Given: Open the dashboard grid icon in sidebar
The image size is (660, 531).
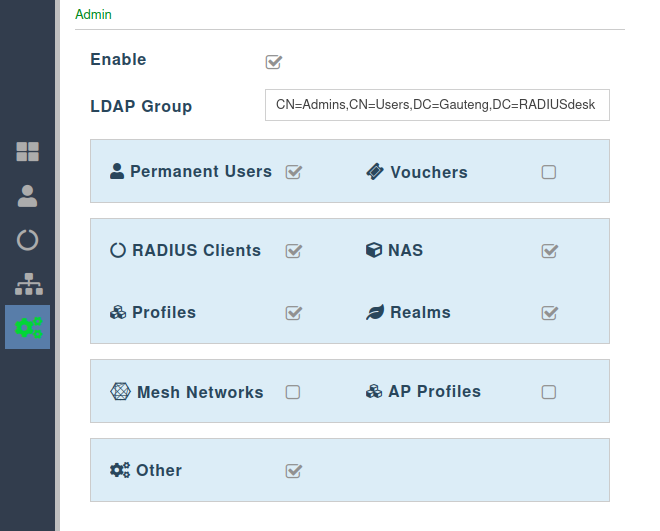Looking at the screenshot, I should (27, 152).
